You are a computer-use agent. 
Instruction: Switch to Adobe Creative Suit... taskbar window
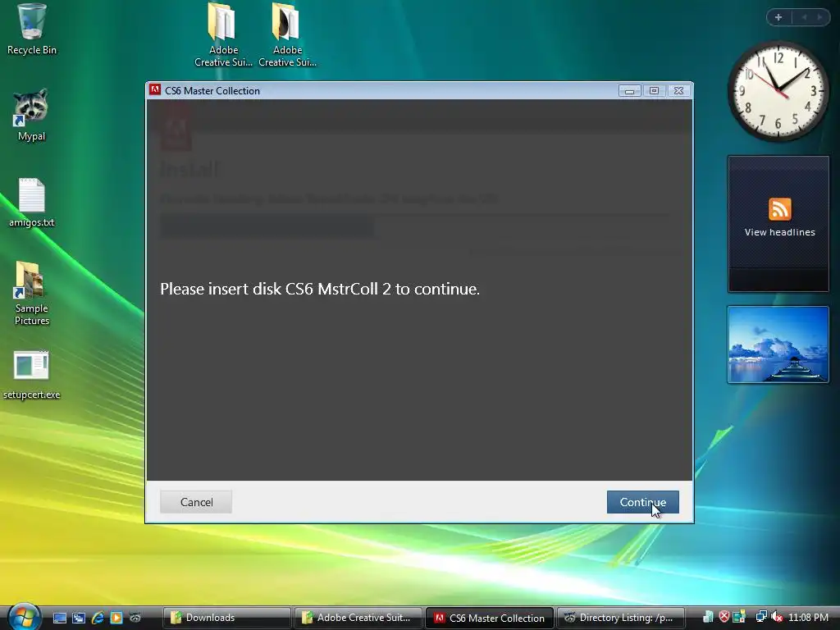pos(358,618)
